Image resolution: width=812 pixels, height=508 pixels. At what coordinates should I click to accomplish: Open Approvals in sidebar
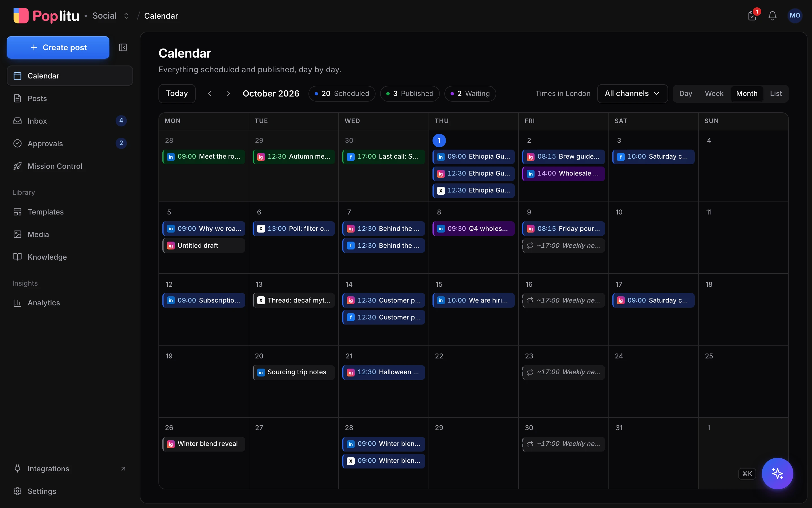70,143
